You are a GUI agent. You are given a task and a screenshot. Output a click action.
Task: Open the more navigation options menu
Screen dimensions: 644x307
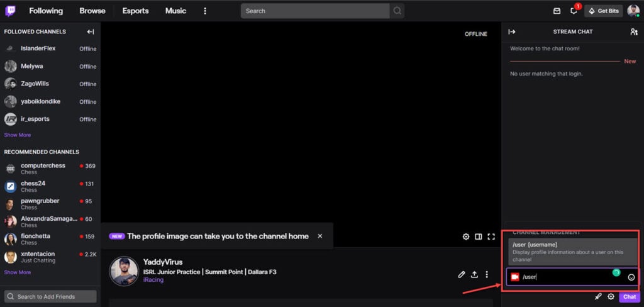coord(205,11)
